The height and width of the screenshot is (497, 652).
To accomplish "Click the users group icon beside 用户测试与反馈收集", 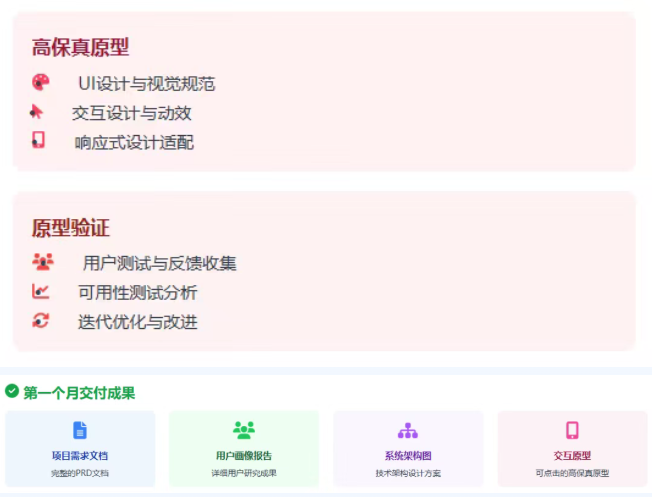I will point(42,262).
